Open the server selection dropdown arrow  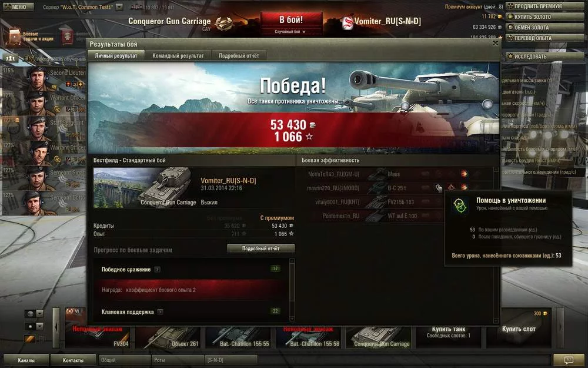click(x=119, y=7)
